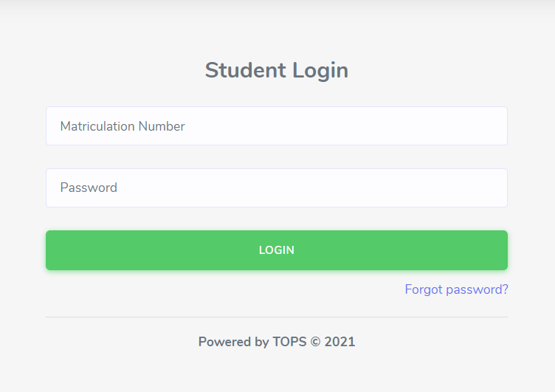Click the white LOGIN label text

click(276, 250)
